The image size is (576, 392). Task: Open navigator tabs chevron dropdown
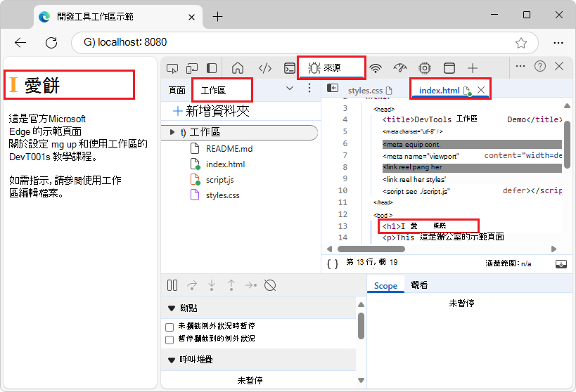[290, 88]
